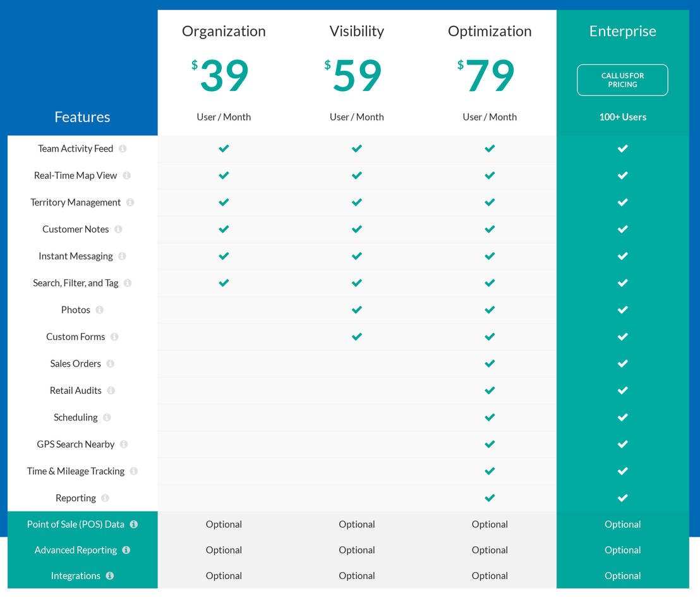
Task: Click the Retail Audits info icon
Action: click(111, 391)
